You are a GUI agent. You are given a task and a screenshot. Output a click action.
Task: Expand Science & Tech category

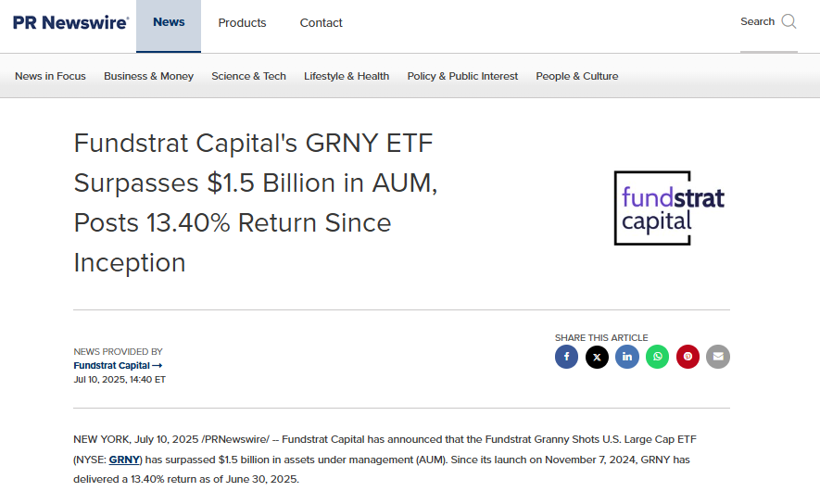(248, 76)
